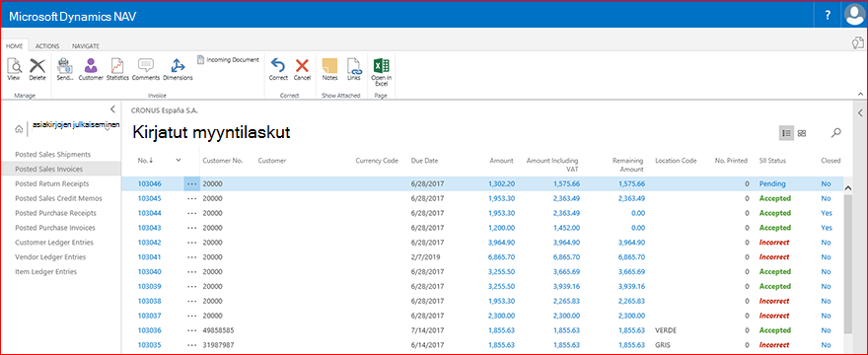
Task: Open row menu for invoice 103042
Action: (192, 243)
